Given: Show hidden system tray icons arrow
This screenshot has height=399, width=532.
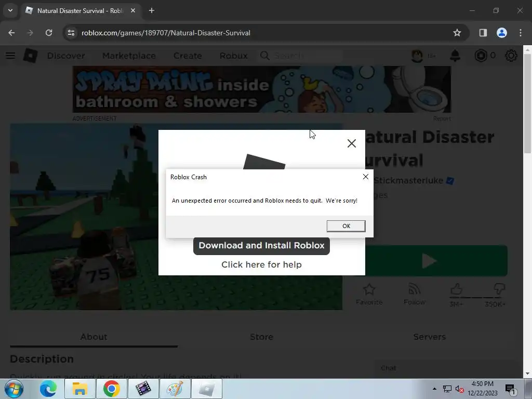Looking at the screenshot, I should pyautogui.click(x=435, y=389).
